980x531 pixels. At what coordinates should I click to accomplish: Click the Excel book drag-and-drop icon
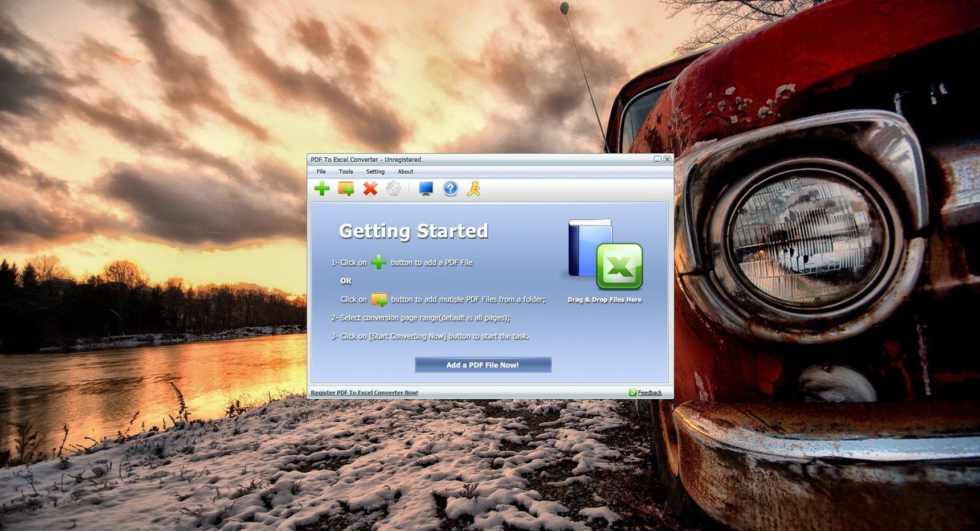pyautogui.click(x=605, y=254)
